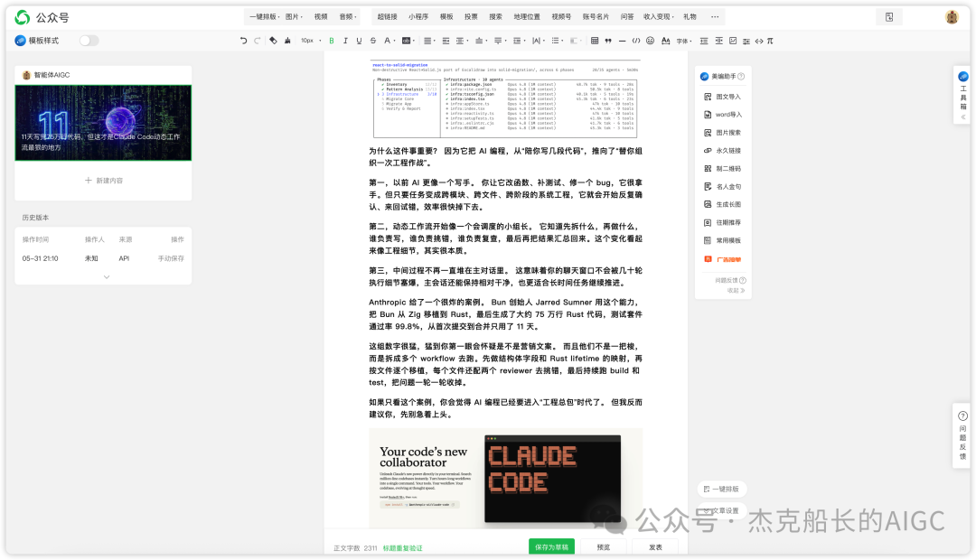Select the 05-31 21:10 history version row
976x560 pixels.
[103, 258]
